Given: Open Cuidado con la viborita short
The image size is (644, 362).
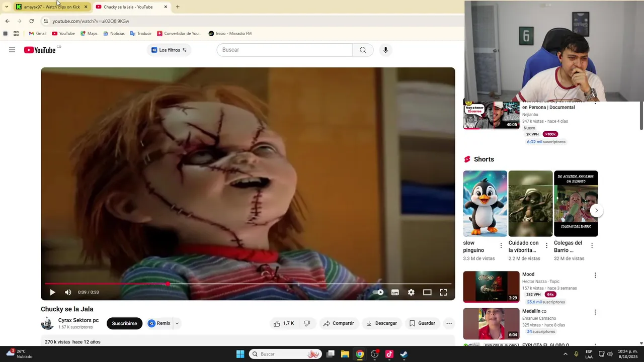Looking at the screenshot, I should [530, 204].
